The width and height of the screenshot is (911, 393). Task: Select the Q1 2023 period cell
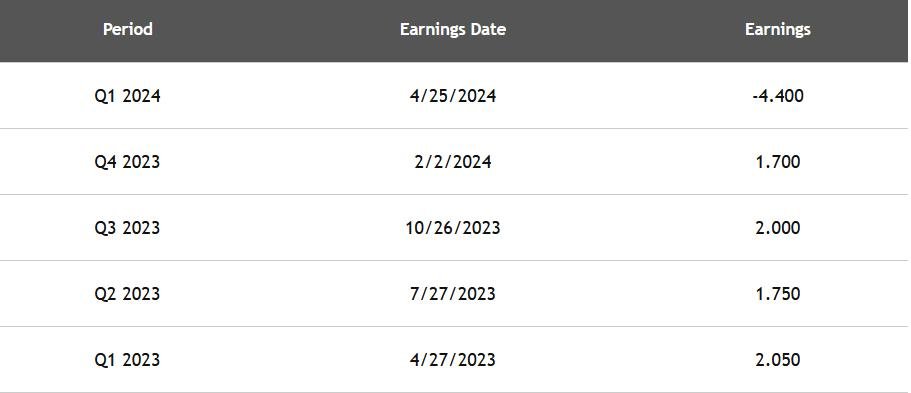pos(127,359)
